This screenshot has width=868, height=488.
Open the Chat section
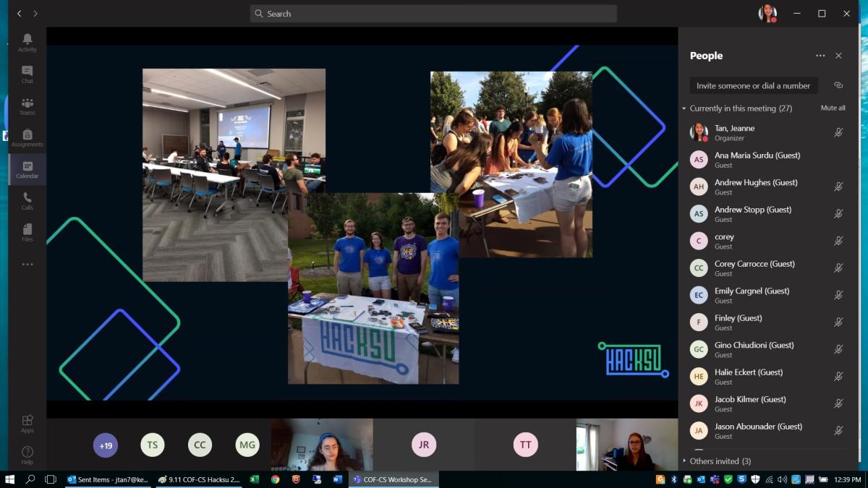27,74
